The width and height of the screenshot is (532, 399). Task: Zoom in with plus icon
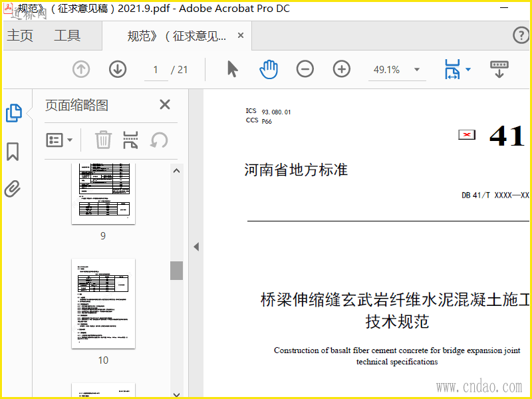pyautogui.click(x=342, y=69)
